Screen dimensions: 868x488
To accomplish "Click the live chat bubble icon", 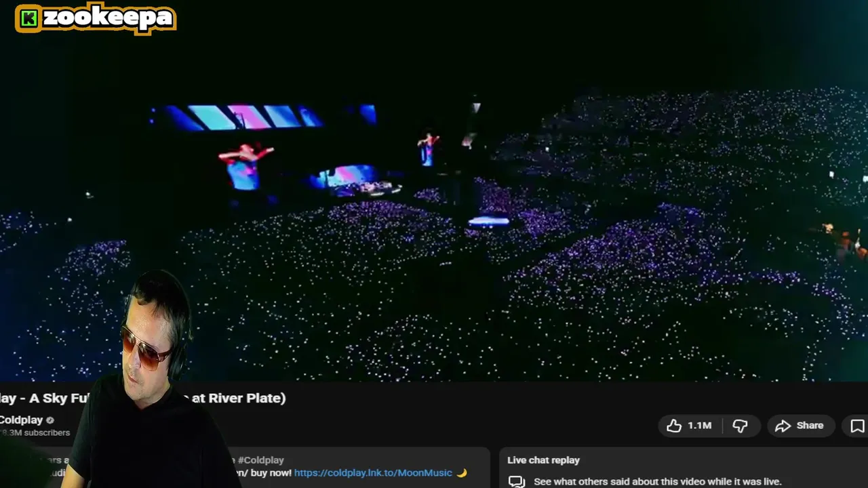I will (x=517, y=481).
